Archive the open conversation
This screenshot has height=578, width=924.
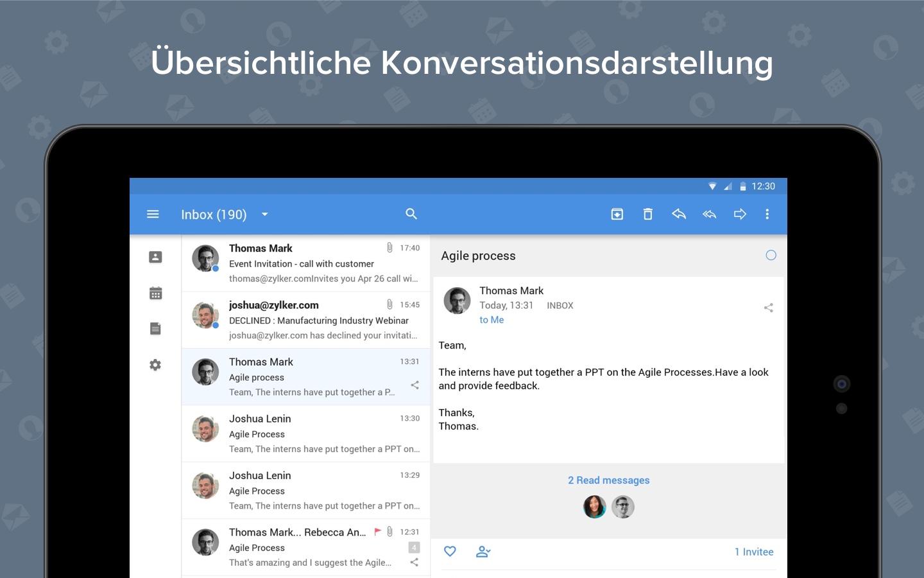[617, 214]
